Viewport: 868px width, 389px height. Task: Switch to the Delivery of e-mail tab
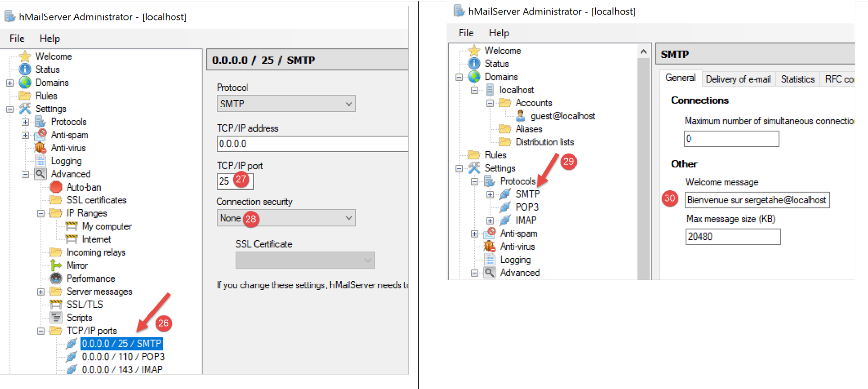pyautogui.click(x=738, y=79)
